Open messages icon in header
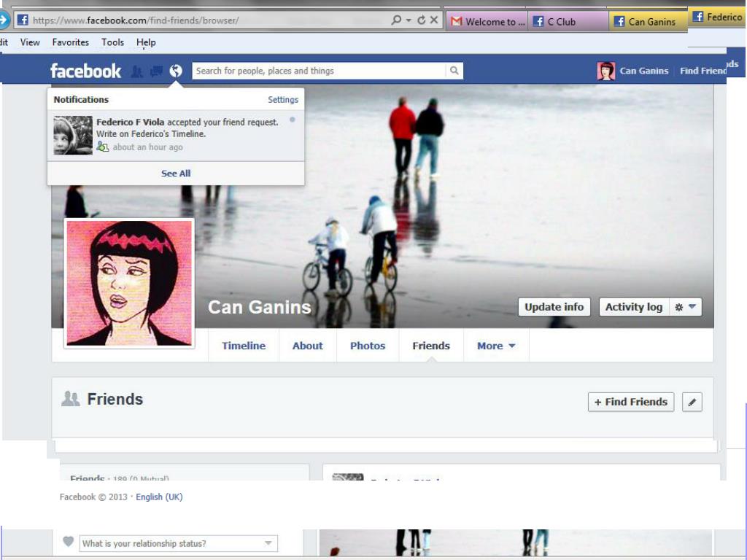The image size is (747, 560). tap(156, 71)
